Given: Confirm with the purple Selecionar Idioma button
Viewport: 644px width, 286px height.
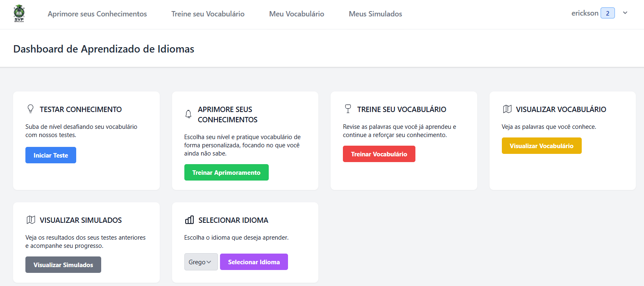Looking at the screenshot, I should (254, 262).
